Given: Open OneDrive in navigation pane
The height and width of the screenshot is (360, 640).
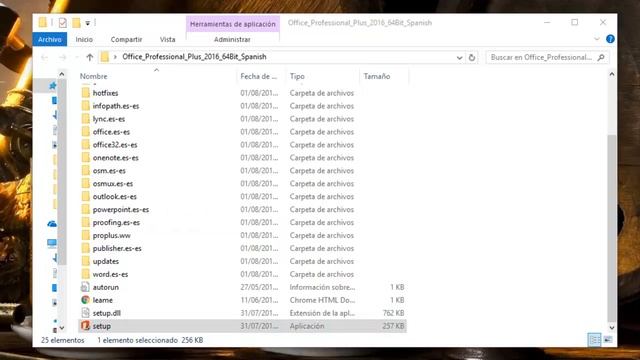Looking at the screenshot, I should click(x=52, y=224).
